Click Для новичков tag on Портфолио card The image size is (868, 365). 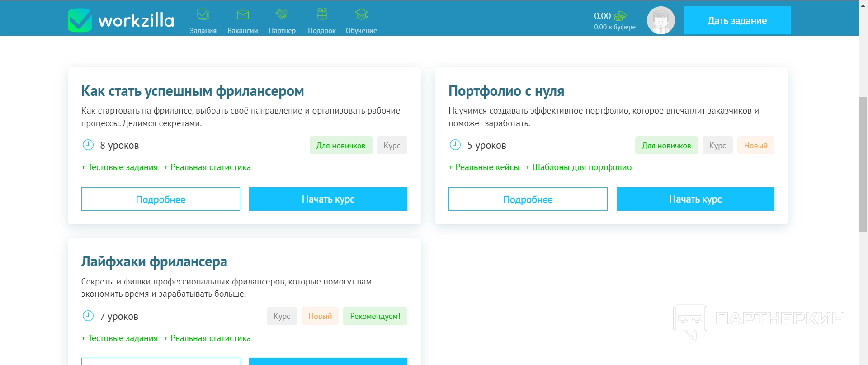(666, 145)
